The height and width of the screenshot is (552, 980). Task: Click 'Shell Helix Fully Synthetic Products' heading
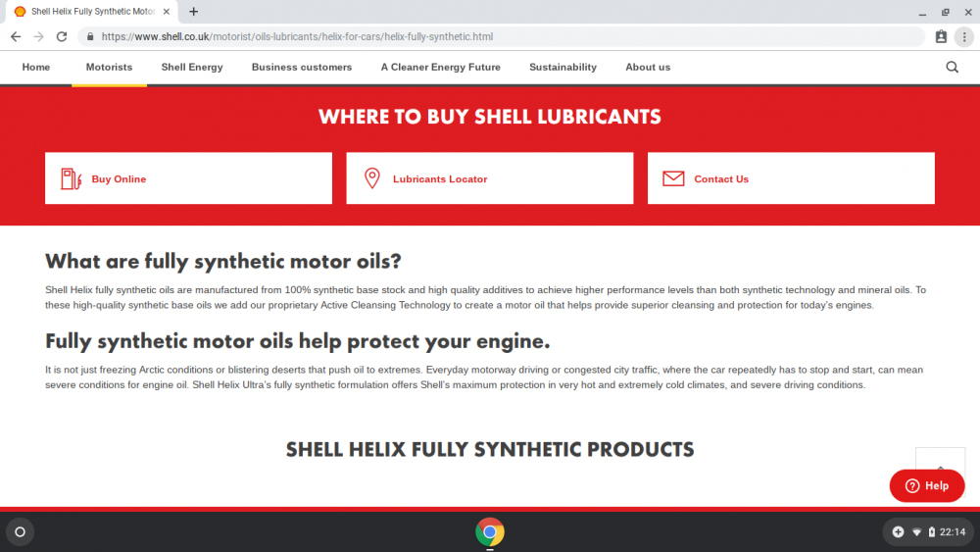490,449
